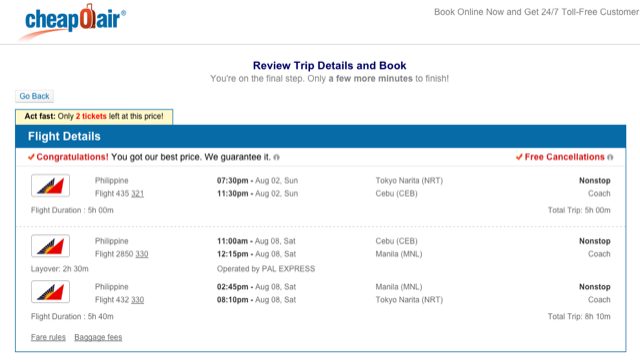Click 'Flight Duration : 5h 00m' text
This screenshot has height=362, width=640.
click(x=72, y=211)
